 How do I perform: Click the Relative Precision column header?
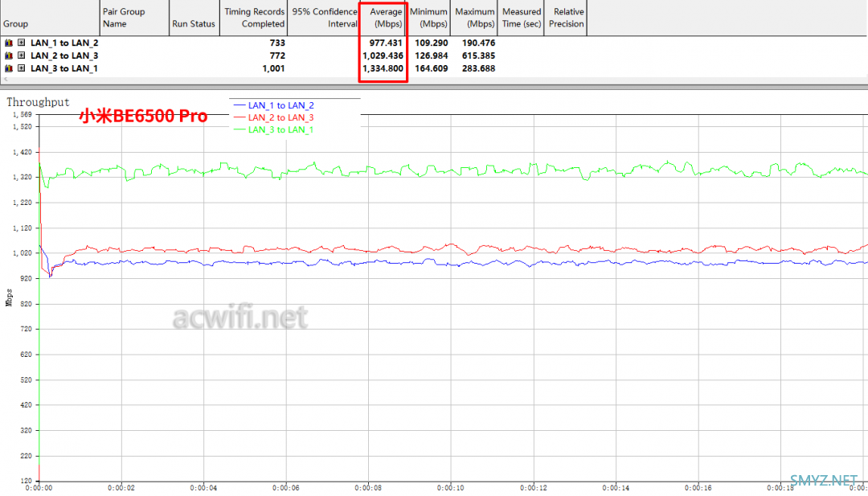point(565,18)
